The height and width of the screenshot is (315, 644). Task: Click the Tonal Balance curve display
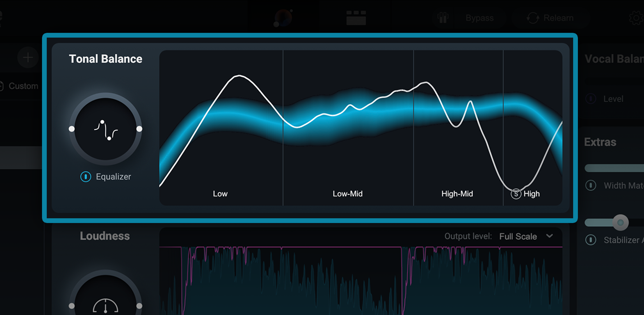point(361,128)
